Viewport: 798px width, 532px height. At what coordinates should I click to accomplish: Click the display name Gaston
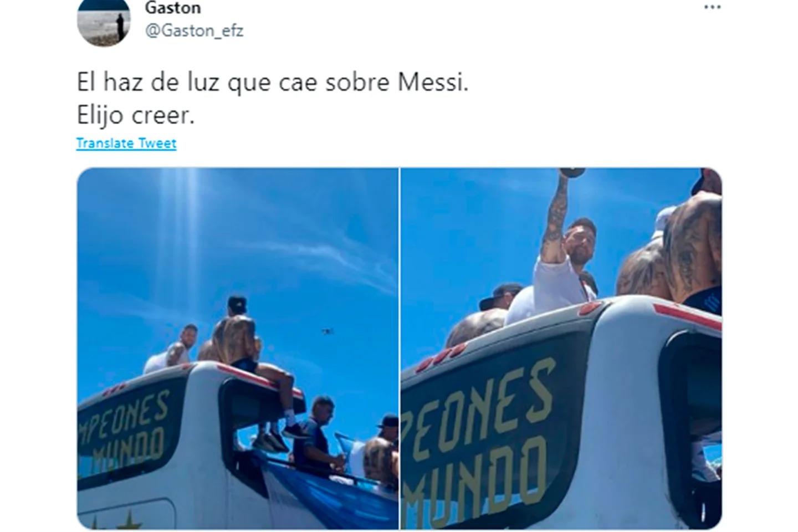172,8
